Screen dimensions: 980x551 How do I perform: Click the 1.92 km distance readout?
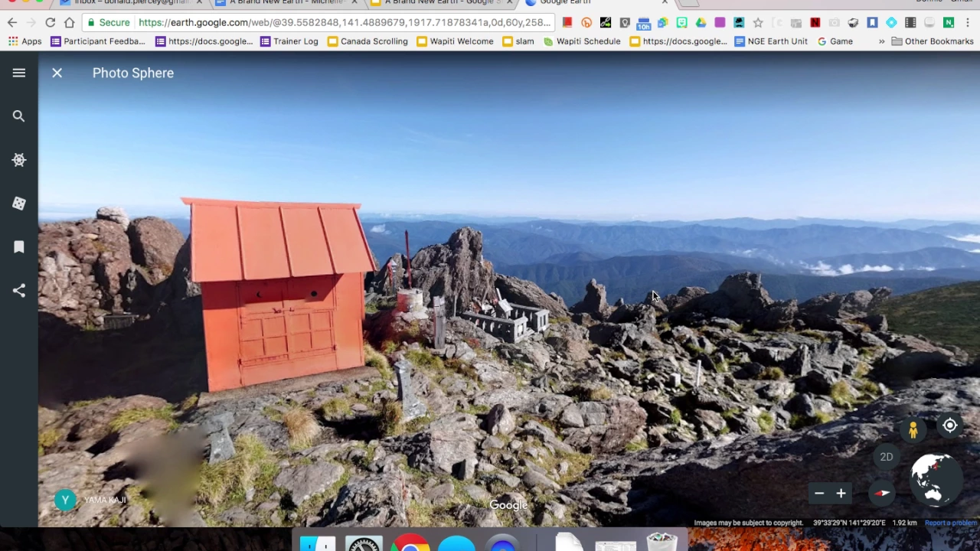905,523
